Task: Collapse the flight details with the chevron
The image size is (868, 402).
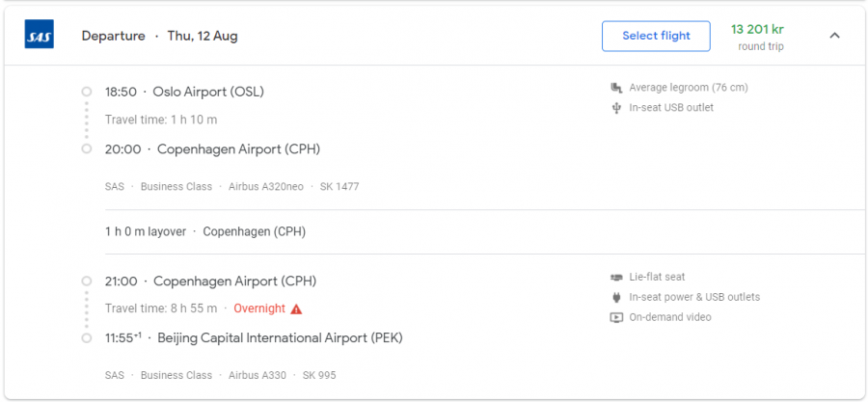Action: (835, 36)
